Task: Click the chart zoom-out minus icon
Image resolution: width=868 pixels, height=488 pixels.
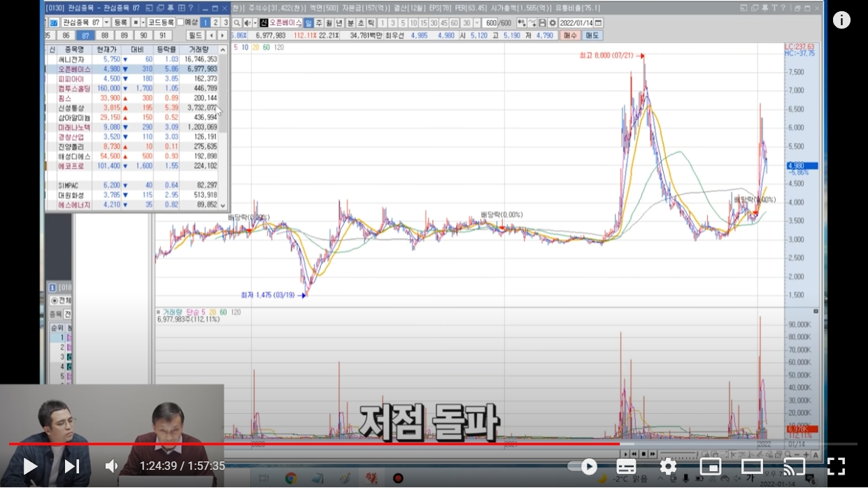Action: [797, 454]
